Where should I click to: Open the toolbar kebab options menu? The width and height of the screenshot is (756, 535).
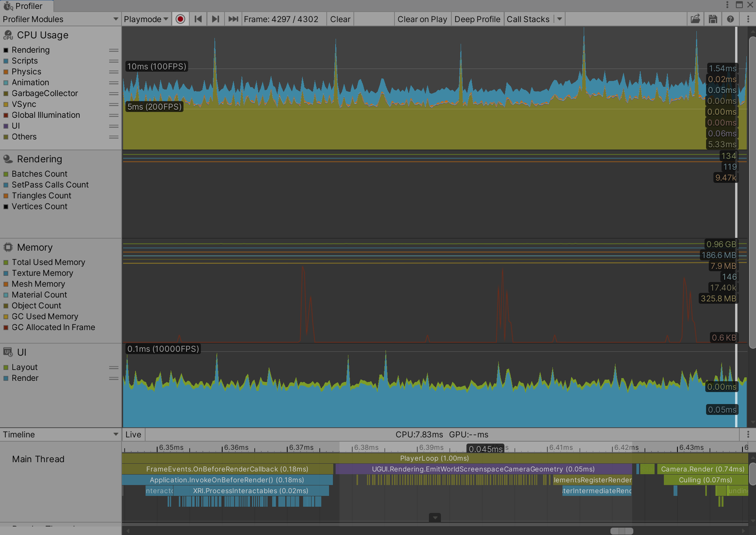(748, 19)
